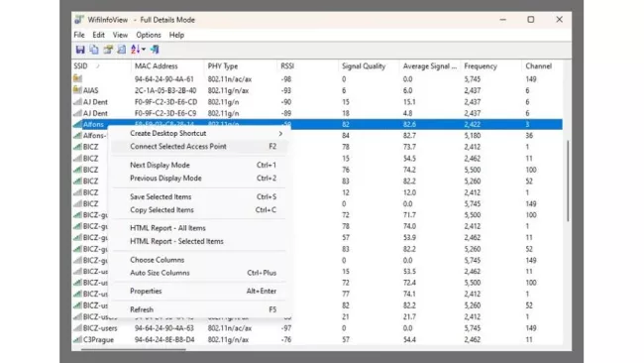Viewport: 644px width, 363px height.
Task: Open the File menu
Action: [79, 35]
